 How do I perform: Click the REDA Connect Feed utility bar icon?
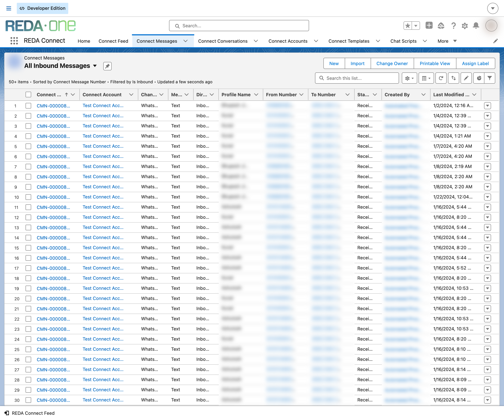(x=7, y=413)
